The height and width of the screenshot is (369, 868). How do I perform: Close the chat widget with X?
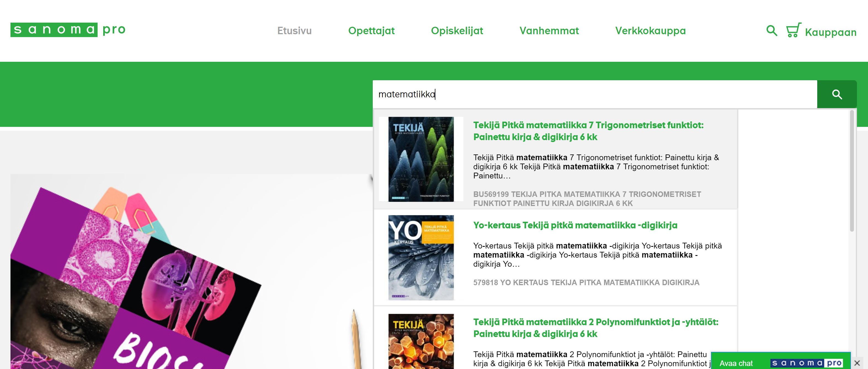coord(857,363)
